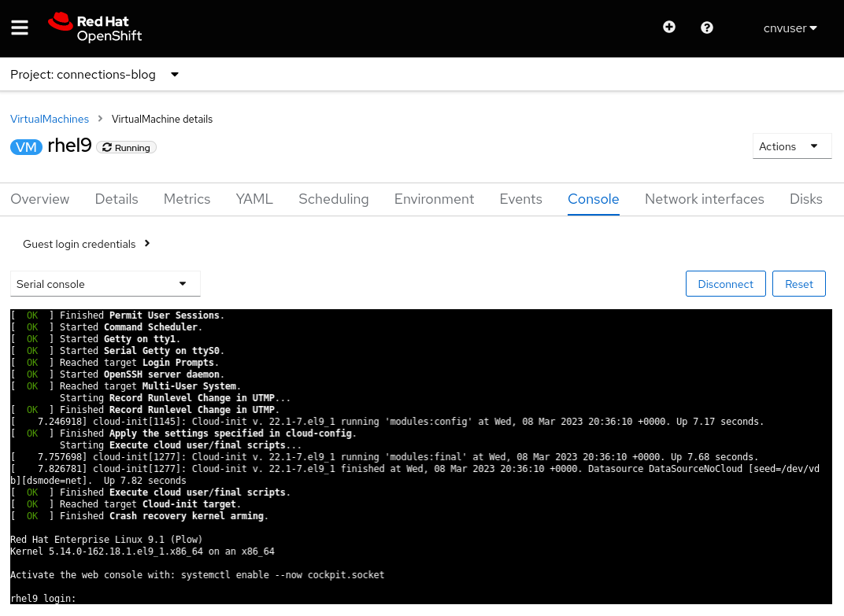
Task: Click the plus import icon
Action: click(x=669, y=28)
